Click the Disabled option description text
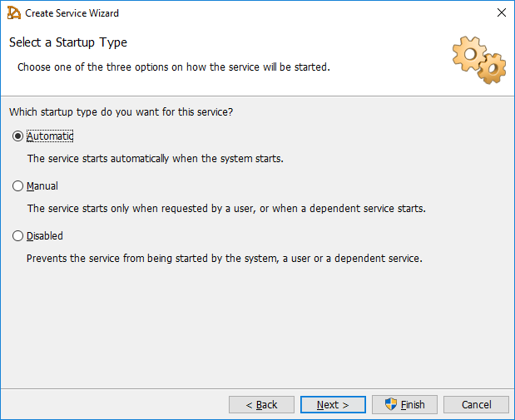The image size is (515, 420). [225, 258]
